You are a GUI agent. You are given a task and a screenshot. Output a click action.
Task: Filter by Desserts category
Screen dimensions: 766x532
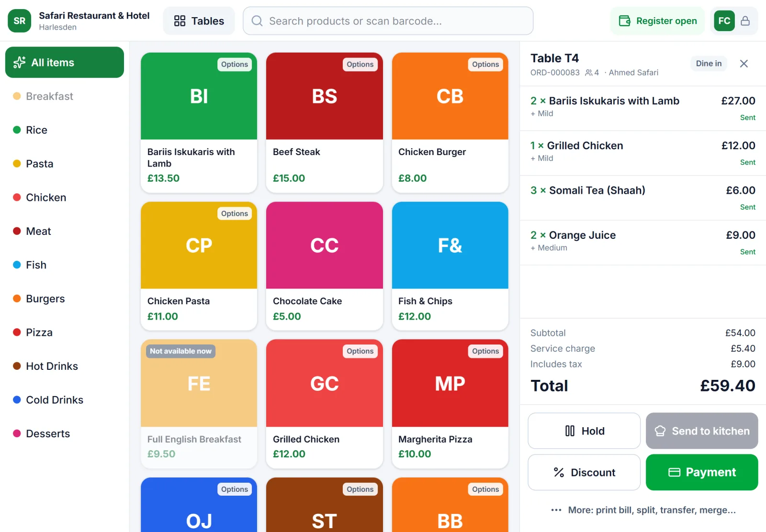pos(65,433)
